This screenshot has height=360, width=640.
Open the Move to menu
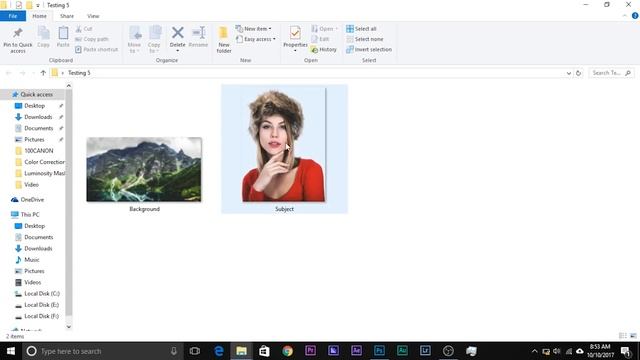pos(134,39)
